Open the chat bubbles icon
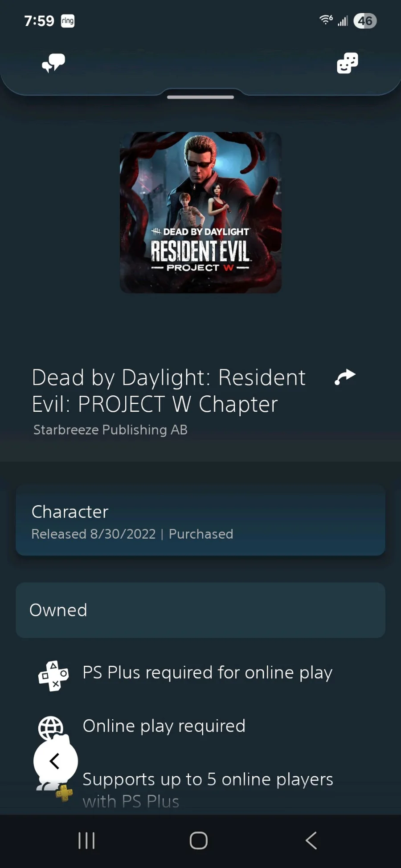401x868 pixels. click(x=53, y=63)
